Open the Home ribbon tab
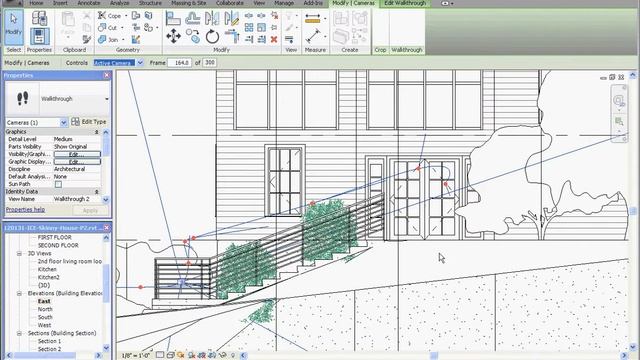Image resolution: width=640 pixels, height=360 pixels. (x=36, y=3)
